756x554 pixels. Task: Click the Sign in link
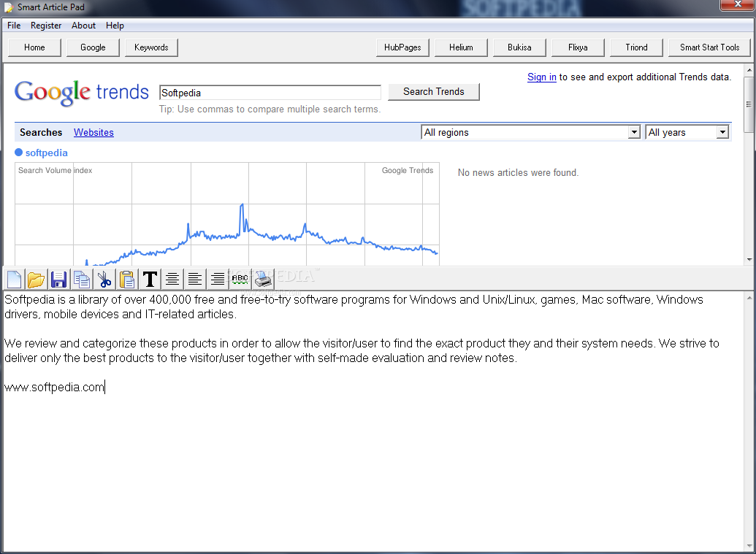(x=541, y=77)
